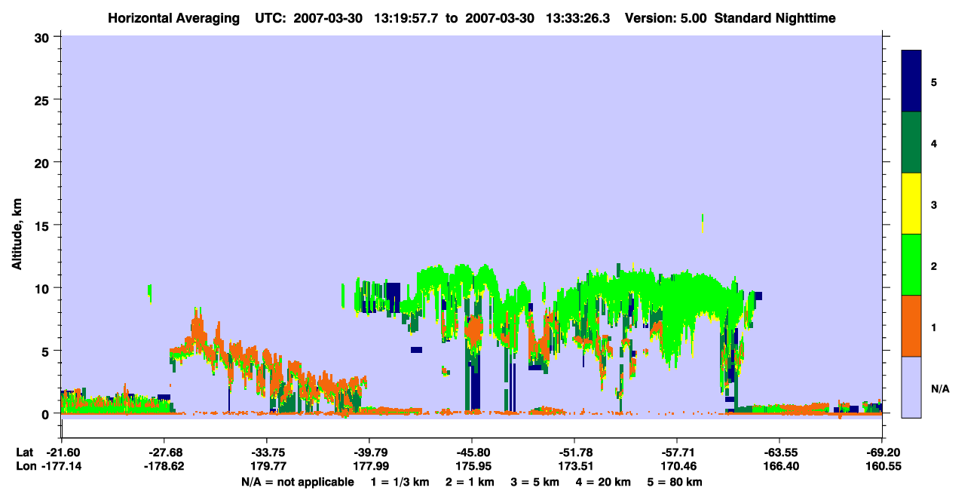The height and width of the screenshot is (503, 980).
Task: Click latitude value -45.80
Action: point(472,452)
